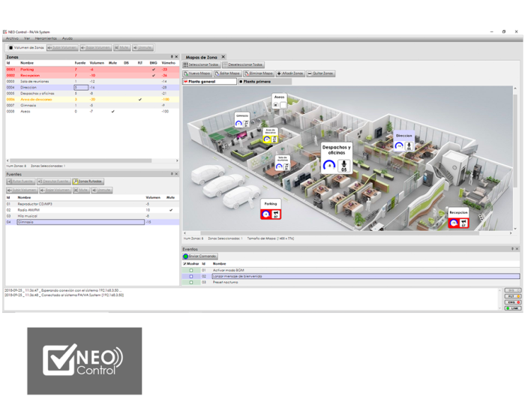This screenshot has width=525, height=420.
Task: Toggle the Volumen de Zonas checkbox
Action: coord(10,47)
